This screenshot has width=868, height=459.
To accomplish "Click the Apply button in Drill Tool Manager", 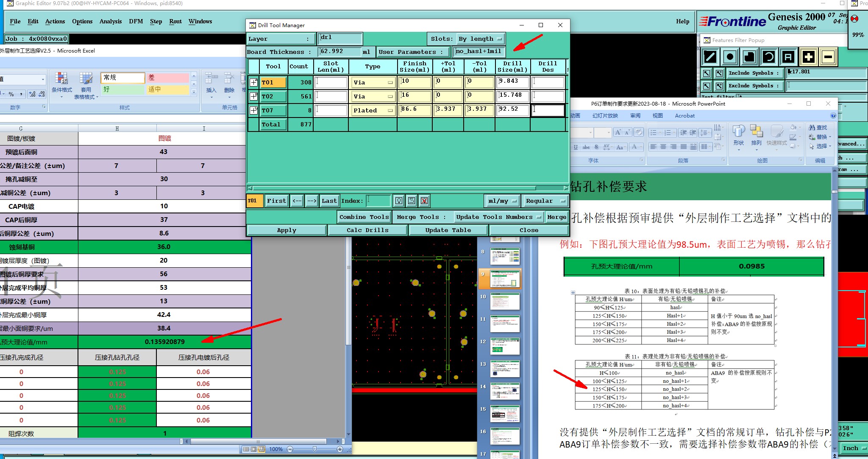I will pyautogui.click(x=287, y=230).
